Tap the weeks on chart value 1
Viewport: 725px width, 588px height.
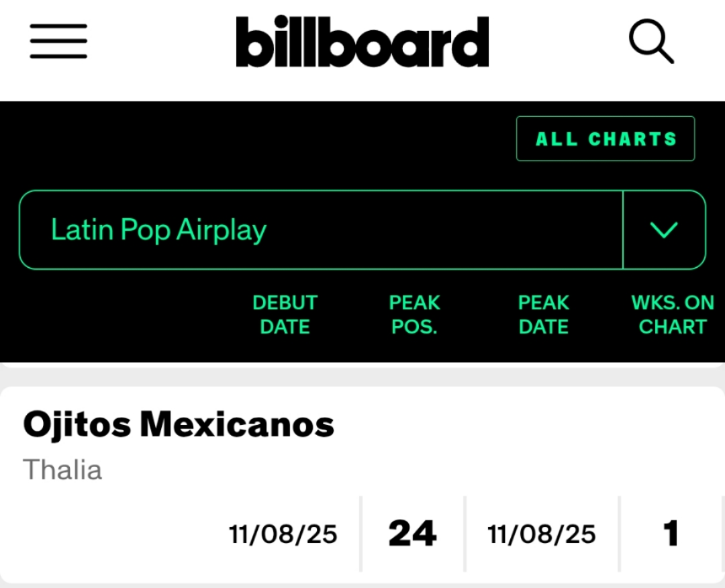coord(671,534)
